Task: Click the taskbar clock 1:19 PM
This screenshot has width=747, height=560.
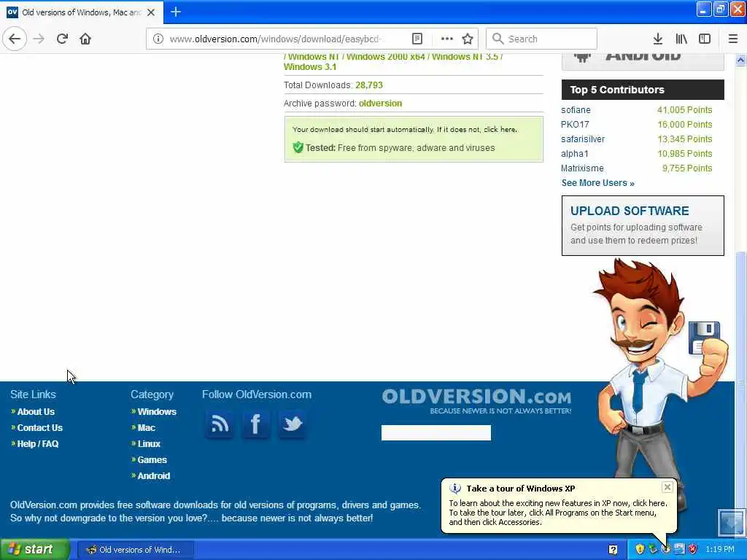Action: tap(720, 549)
